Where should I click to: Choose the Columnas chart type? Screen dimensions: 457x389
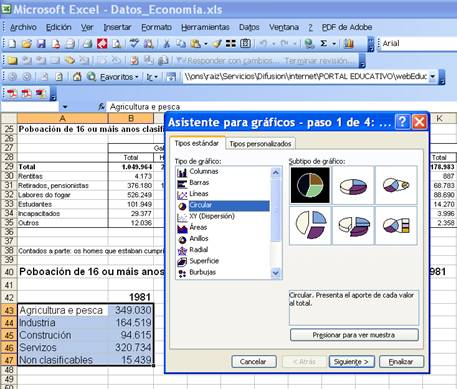(x=204, y=171)
